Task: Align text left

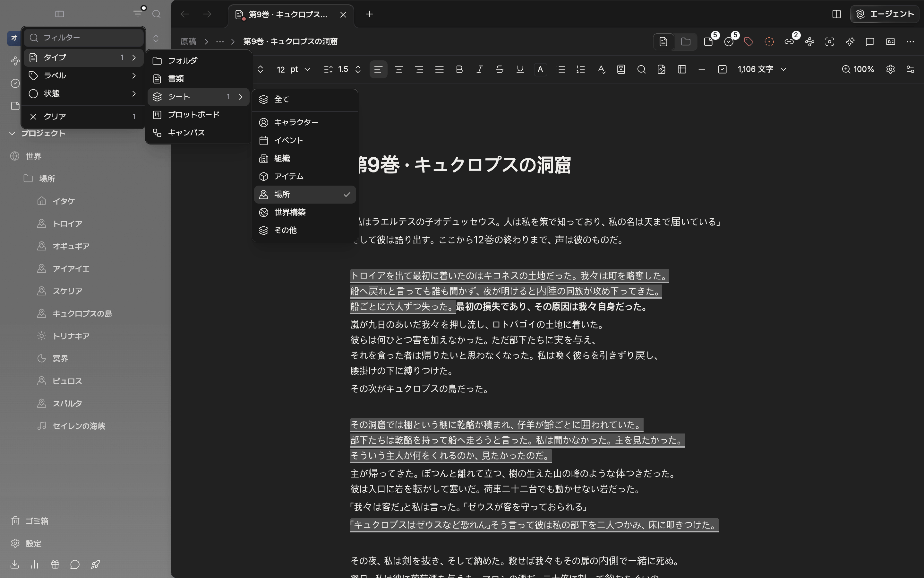Action: point(378,69)
